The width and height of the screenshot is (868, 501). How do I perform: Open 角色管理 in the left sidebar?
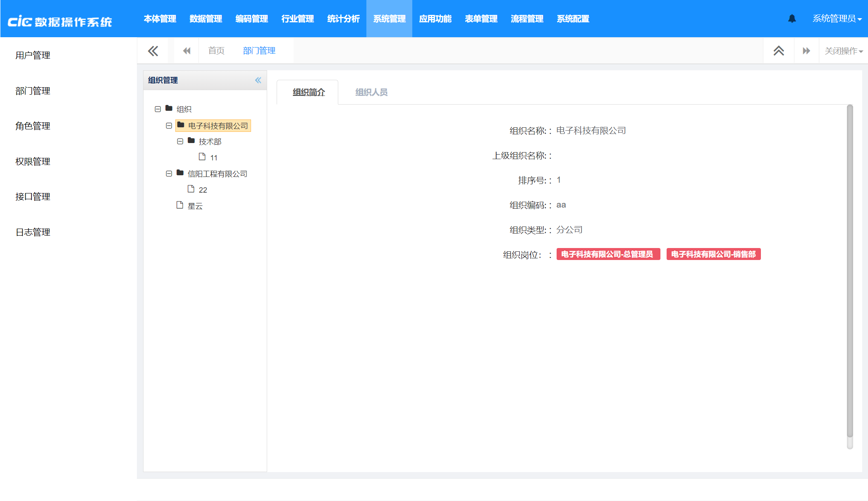click(33, 126)
